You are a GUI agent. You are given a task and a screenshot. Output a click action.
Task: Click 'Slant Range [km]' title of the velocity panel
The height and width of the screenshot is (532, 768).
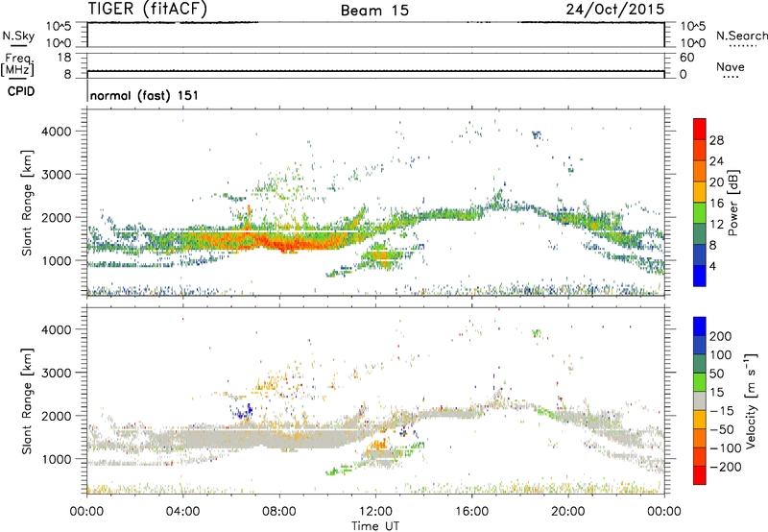27,401
